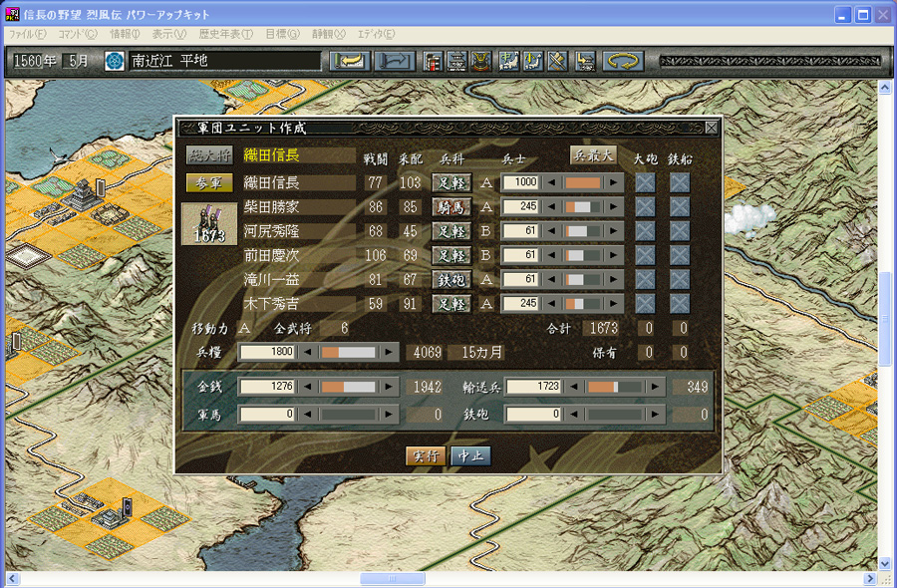Click the 兵糧 provisions slider bar

pyautogui.click(x=349, y=353)
